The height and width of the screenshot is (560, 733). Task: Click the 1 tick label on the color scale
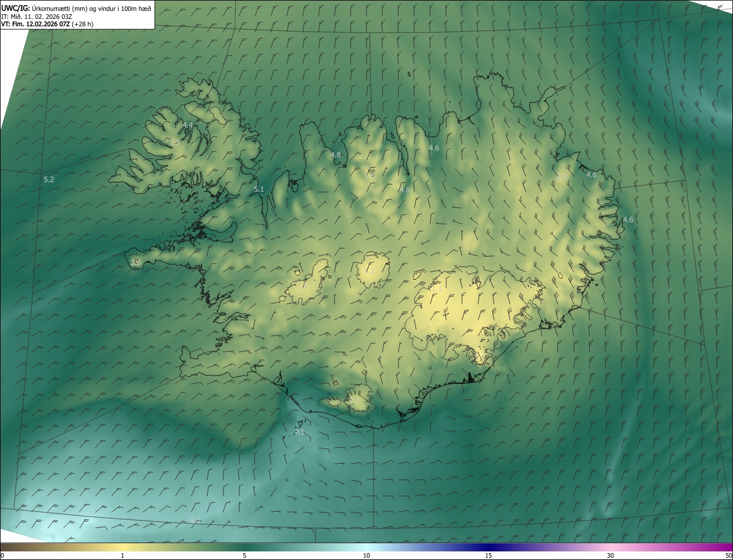[123, 555]
